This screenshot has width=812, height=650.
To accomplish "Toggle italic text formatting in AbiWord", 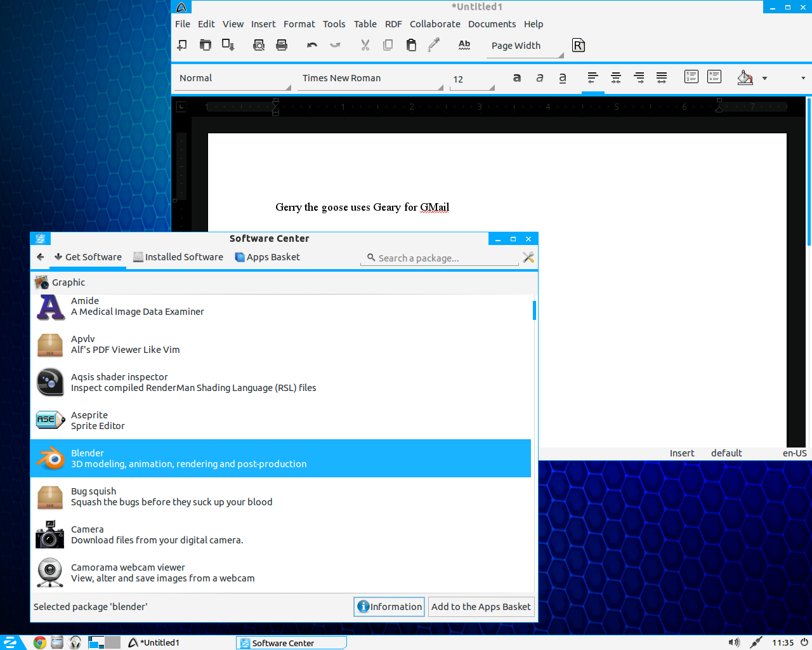I will tap(540, 78).
